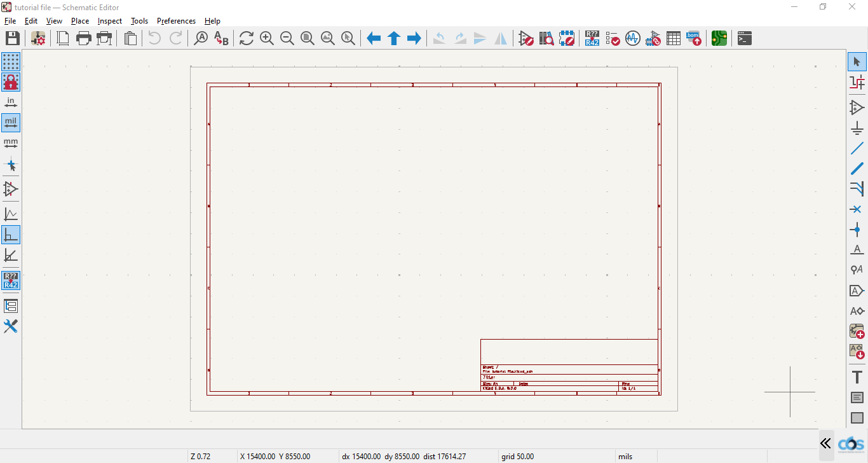
Task: Switch units to millimeters
Action: point(11,143)
